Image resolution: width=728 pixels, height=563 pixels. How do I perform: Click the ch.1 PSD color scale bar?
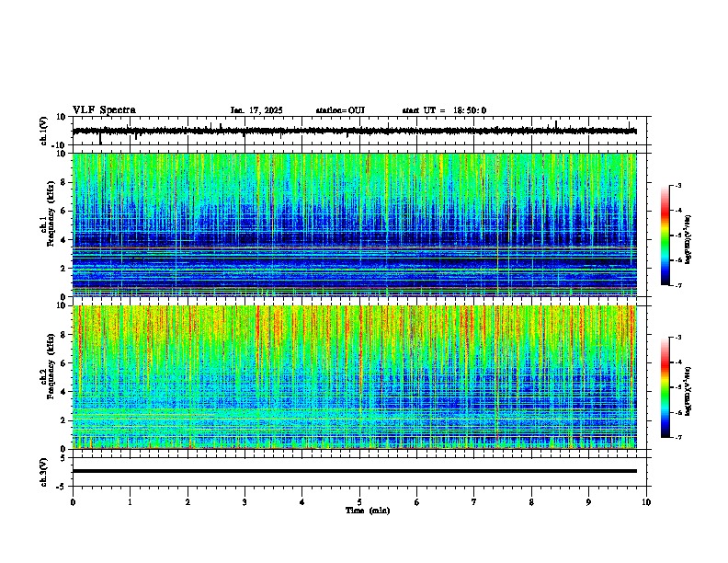coord(665,236)
